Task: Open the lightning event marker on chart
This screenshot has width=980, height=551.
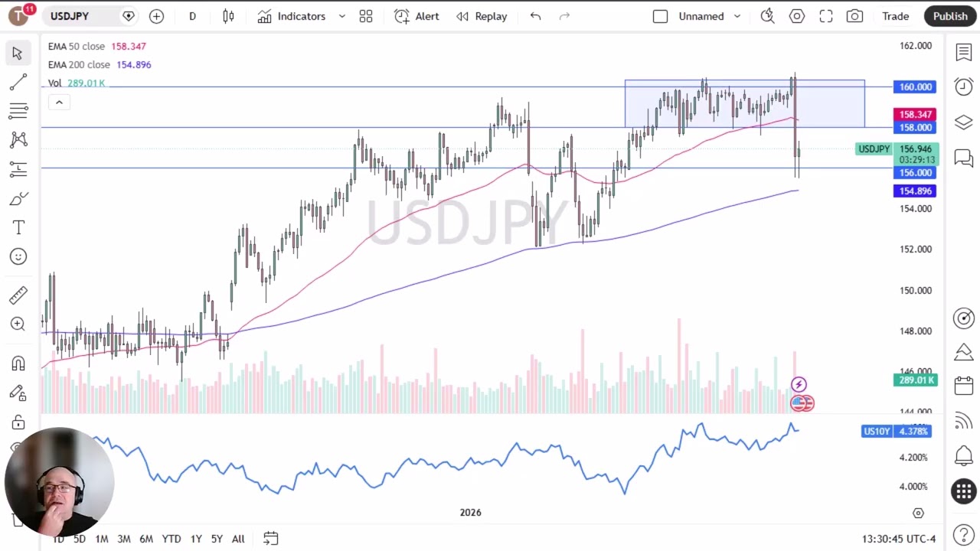Action: (799, 384)
